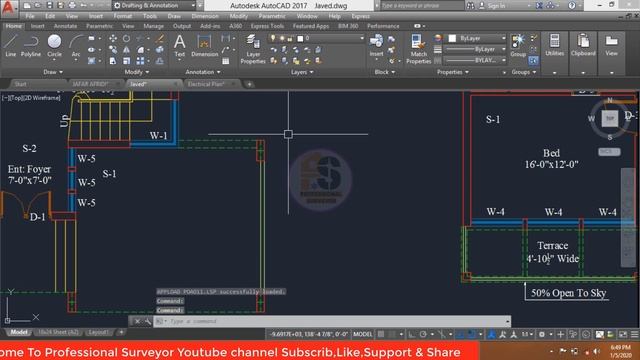
Task: Open the Format menu
Action: [x=122, y=16]
